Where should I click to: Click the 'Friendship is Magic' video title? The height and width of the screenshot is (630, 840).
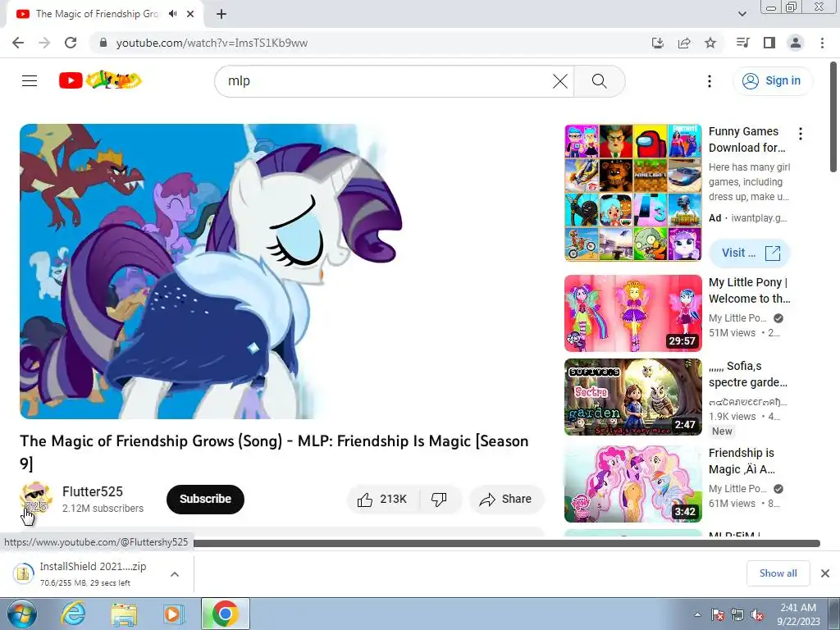tap(742, 461)
